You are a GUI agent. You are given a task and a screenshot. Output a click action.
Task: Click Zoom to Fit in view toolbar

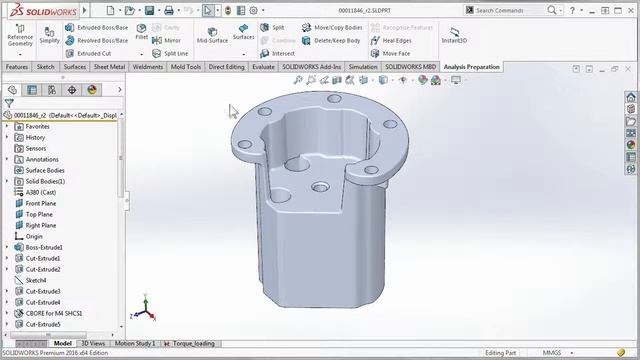click(298, 80)
